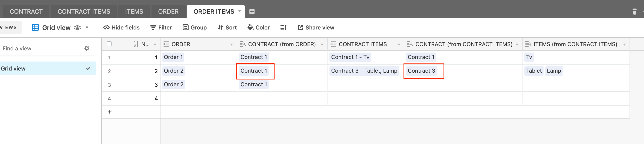Click the Order 1 linked record chip
This screenshot has height=144, width=644.
pyautogui.click(x=173, y=57)
